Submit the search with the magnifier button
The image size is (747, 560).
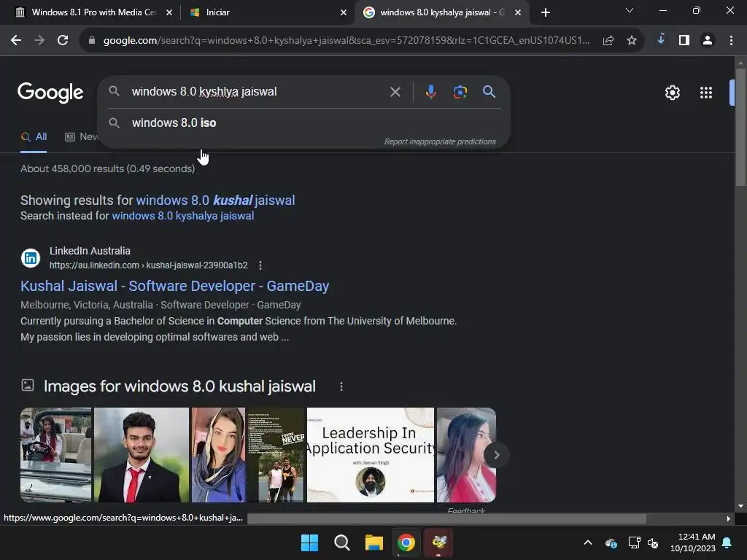coord(489,91)
